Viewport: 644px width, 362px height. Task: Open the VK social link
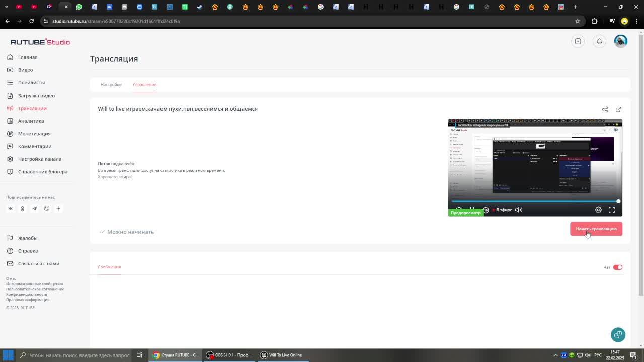[x=10, y=208]
